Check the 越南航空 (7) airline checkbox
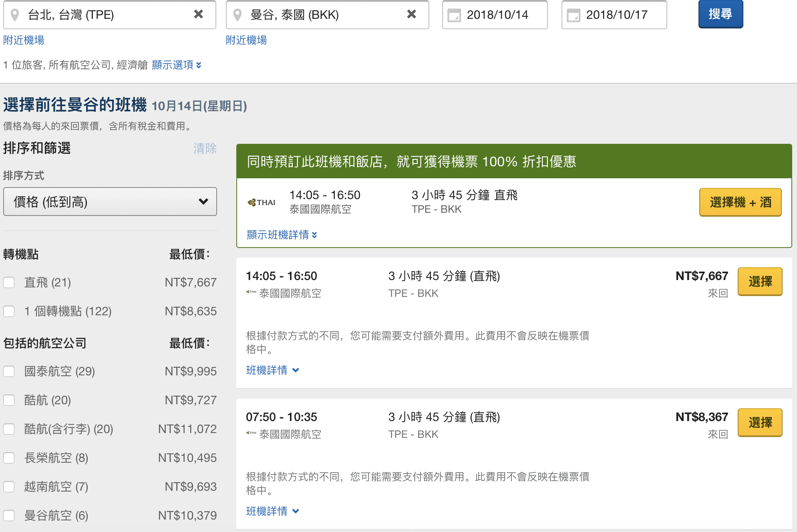 coord(9,487)
